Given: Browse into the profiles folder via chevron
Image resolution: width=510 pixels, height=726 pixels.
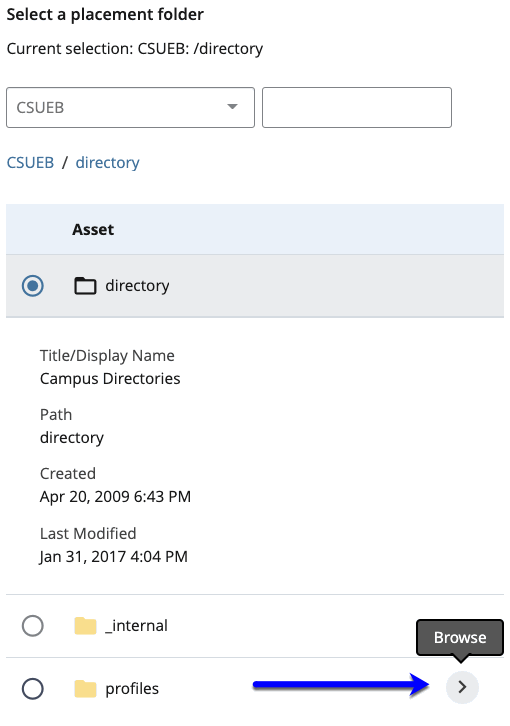Looking at the screenshot, I should coord(462,687).
